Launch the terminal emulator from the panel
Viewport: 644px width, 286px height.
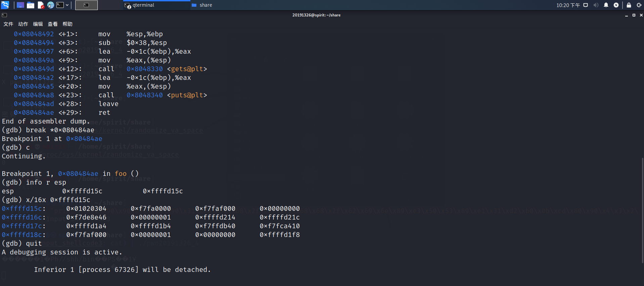60,5
